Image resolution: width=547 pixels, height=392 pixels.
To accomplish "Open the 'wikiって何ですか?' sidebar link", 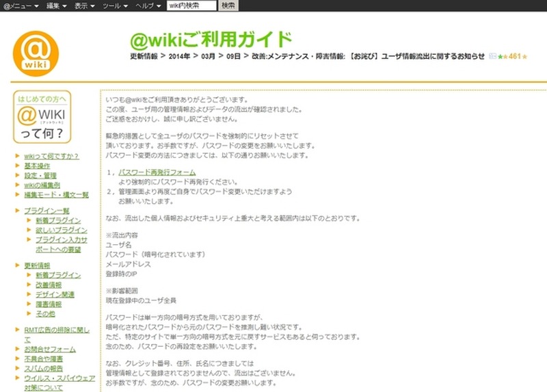I will pyautogui.click(x=51, y=157).
